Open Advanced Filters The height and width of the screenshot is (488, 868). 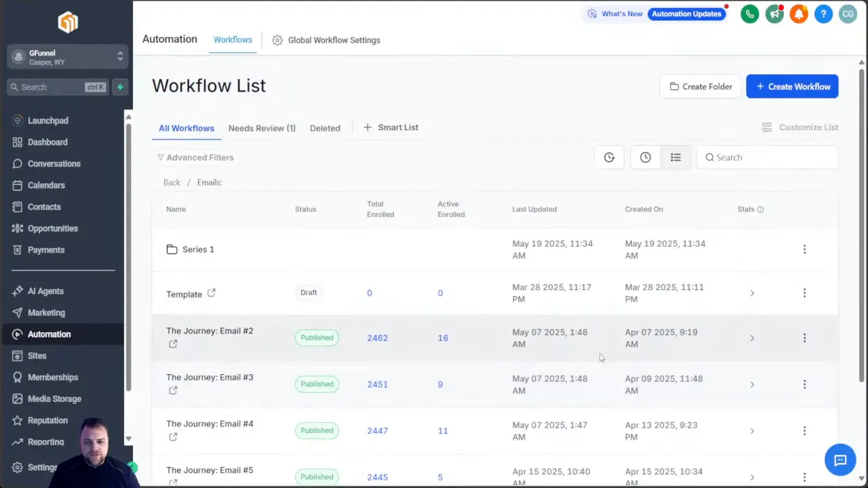195,157
